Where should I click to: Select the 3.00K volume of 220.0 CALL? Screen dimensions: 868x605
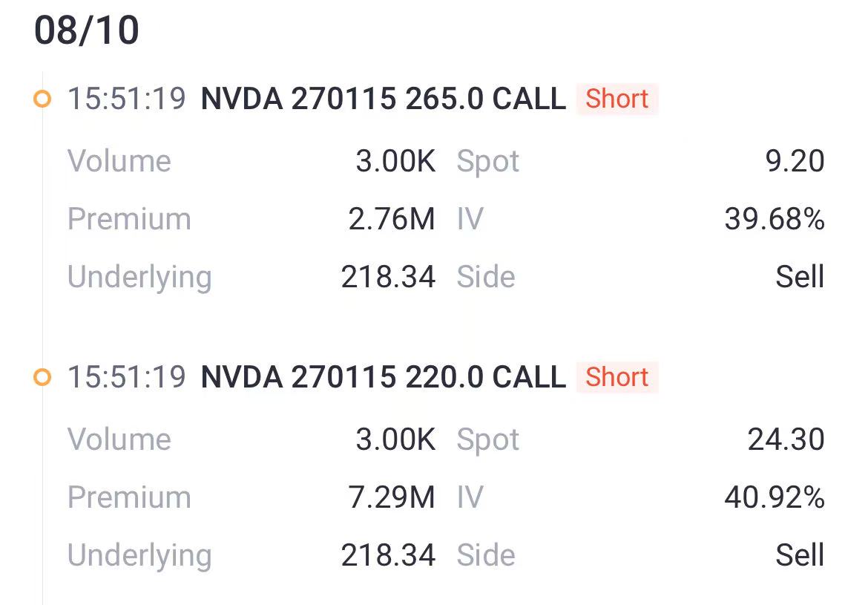tap(395, 439)
